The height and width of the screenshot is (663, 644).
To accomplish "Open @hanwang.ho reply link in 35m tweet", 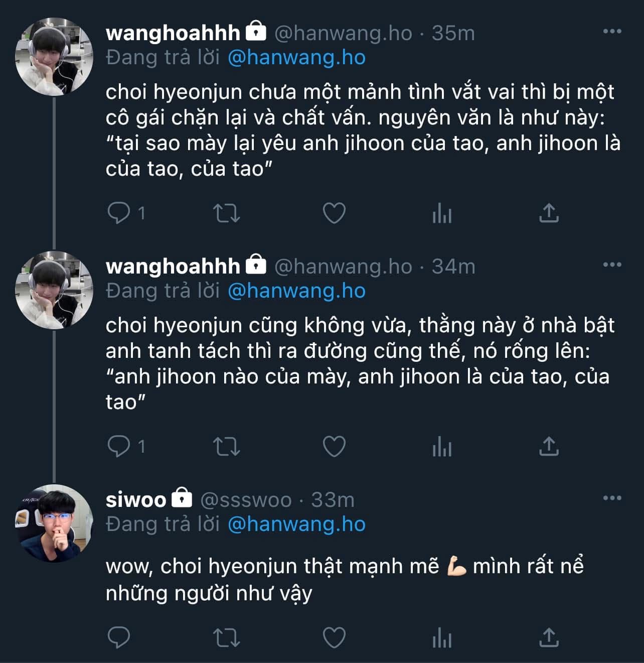I will (296, 57).
